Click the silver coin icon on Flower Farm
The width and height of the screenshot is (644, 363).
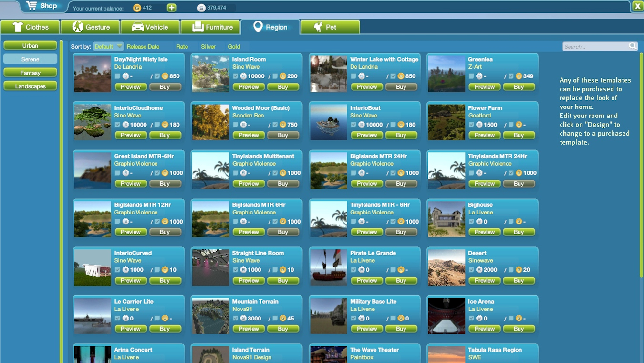[x=479, y=125]
